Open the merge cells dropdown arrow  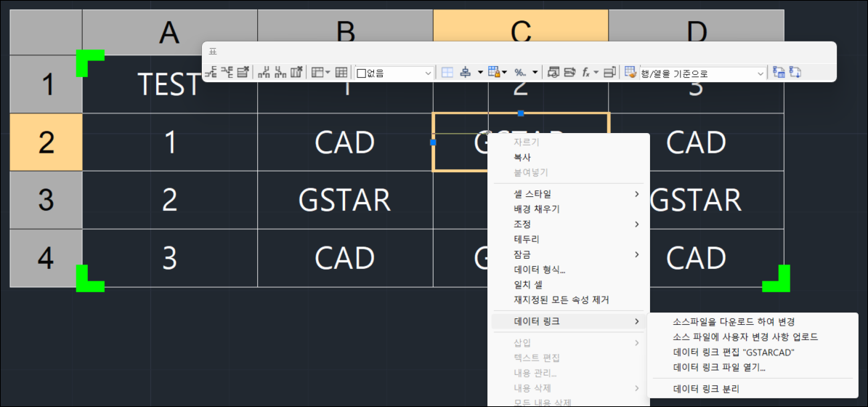pos(328,73)
